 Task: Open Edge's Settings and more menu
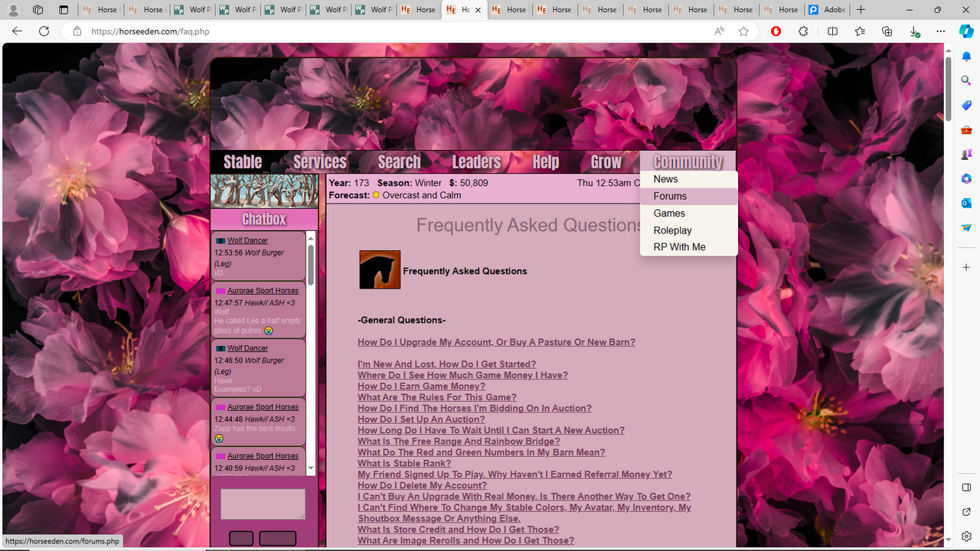(x=940, y=31)
